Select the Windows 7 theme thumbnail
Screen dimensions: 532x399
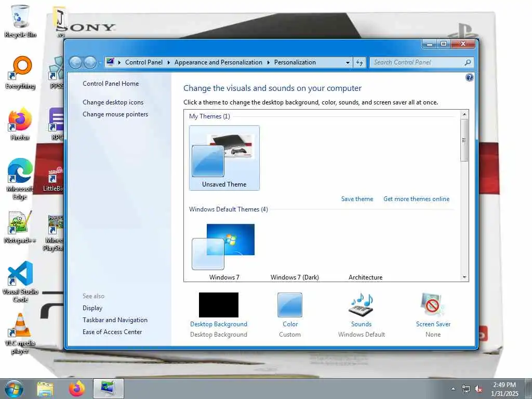click(224, 251)
